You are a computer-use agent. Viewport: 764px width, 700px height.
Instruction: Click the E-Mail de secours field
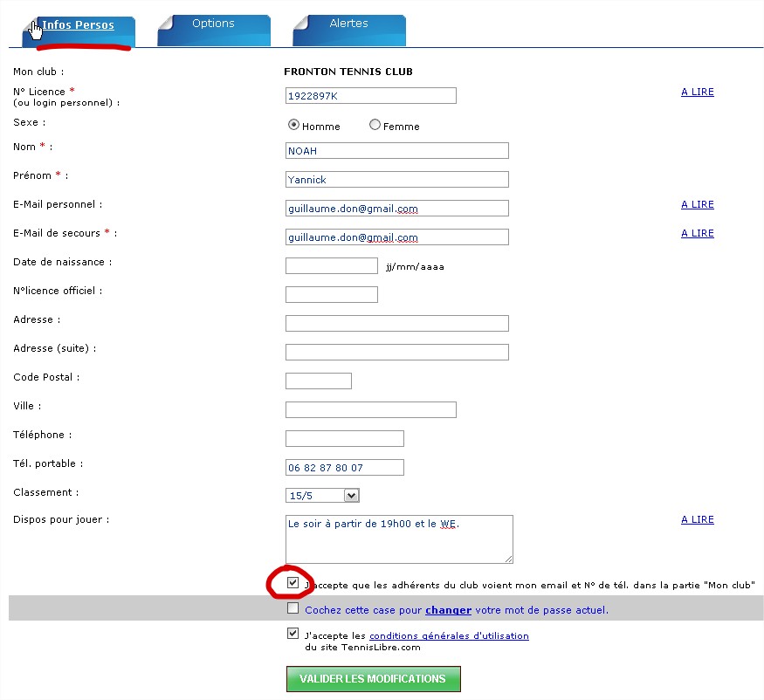coord(397,237)
